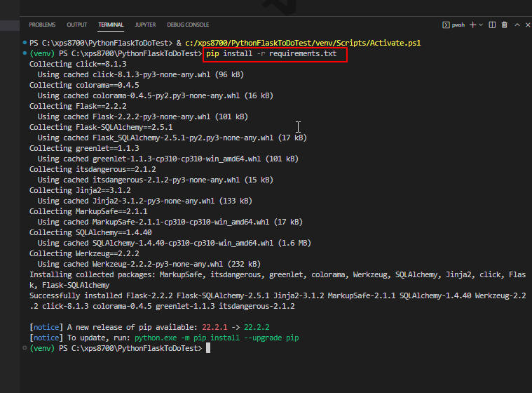Maximize panel size with chevron up
The width and height of the screenshot is (532, 393).
click(517, 25)
